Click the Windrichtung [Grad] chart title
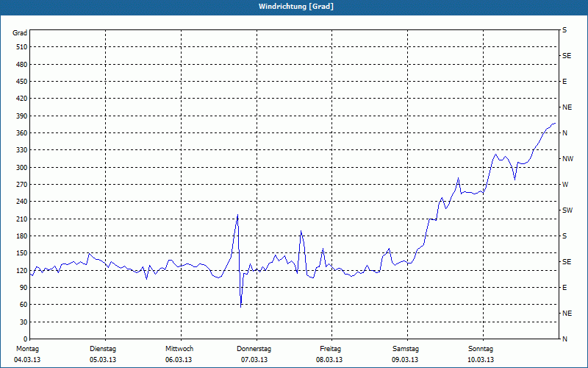588x368 pixels. 296,7
